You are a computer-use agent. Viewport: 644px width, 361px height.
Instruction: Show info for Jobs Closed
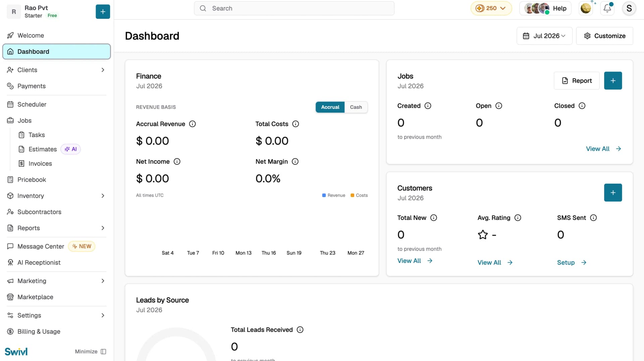[582, 106]
